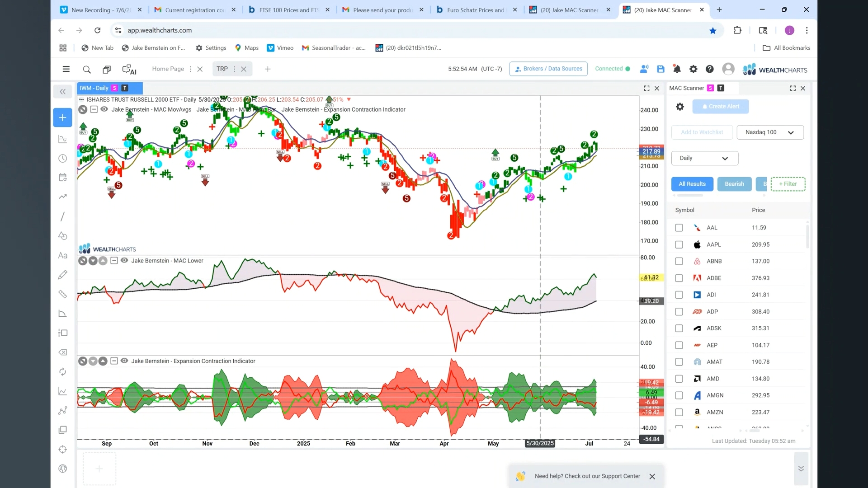Save the workspace with the disk icon
Viewport: 868px width, 488px height.
pos(660,69)
